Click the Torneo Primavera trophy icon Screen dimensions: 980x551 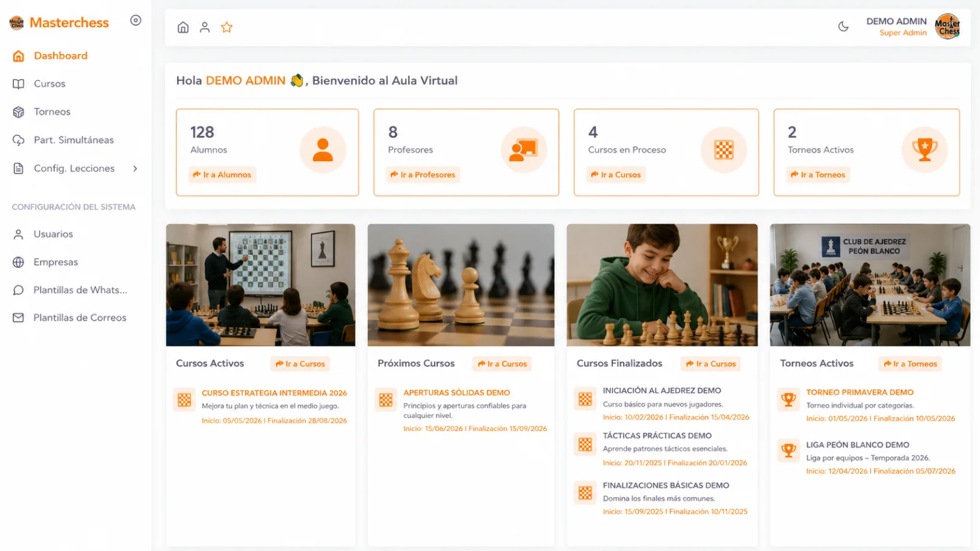(x=788, y=400)
